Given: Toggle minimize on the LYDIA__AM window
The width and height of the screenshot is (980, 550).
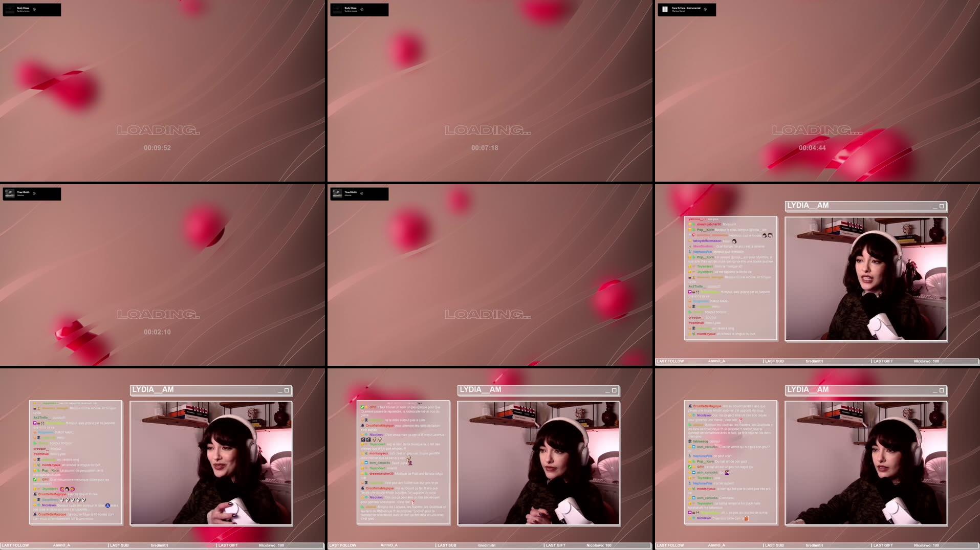Looking at the screenshot, I should pyautogui.click(x=935, y=208).
